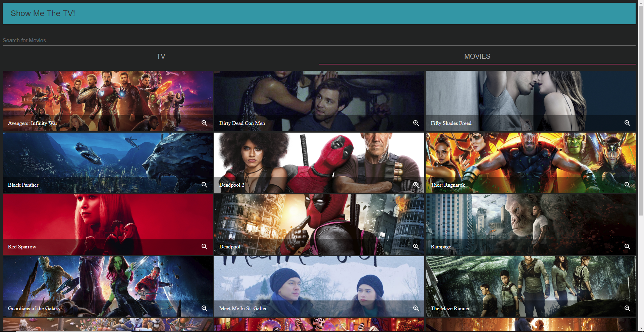644x332 pixels.
Task: Click zoom icon on Deadpool 2 card
Action: tap(416, 185)
